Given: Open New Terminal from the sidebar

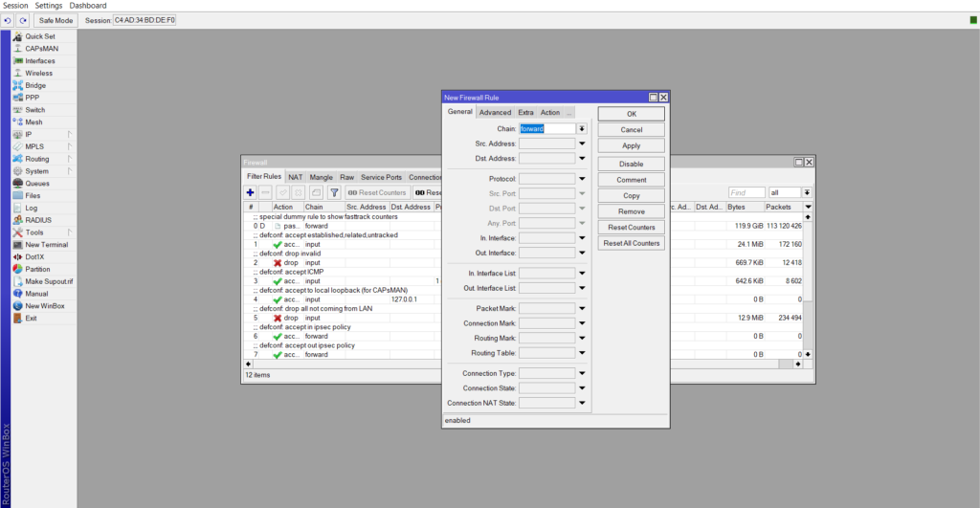Looking at the screenshot, I should pos(46,245).
